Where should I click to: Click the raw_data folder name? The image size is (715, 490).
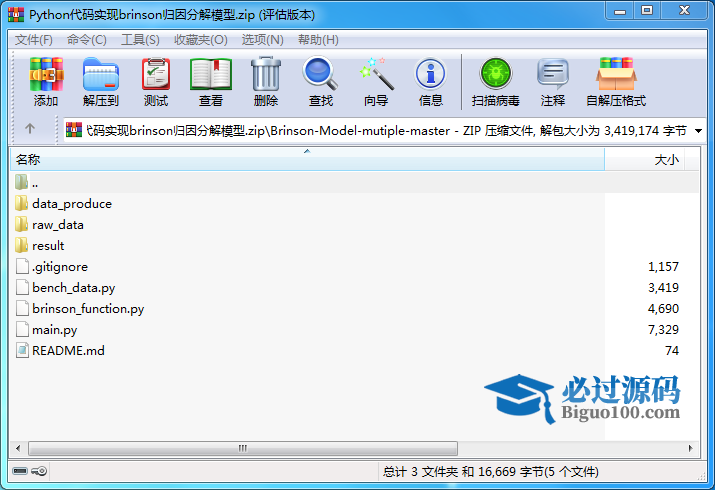[58, 225]
